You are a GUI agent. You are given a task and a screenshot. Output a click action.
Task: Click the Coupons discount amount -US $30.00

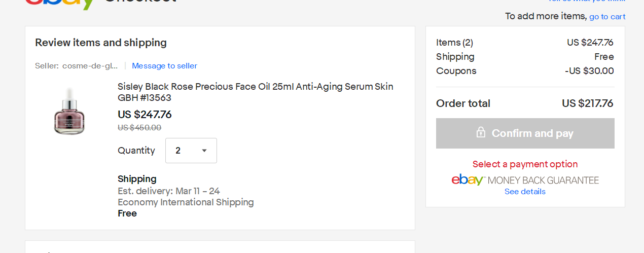[589, 71]
